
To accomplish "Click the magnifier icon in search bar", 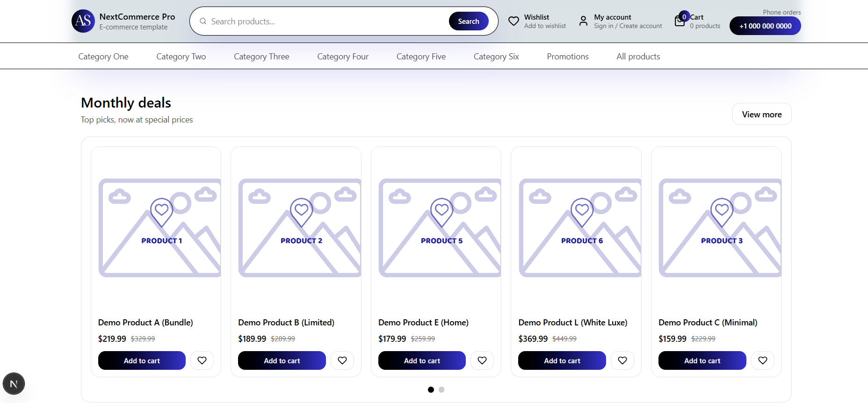I will point(203,21).
